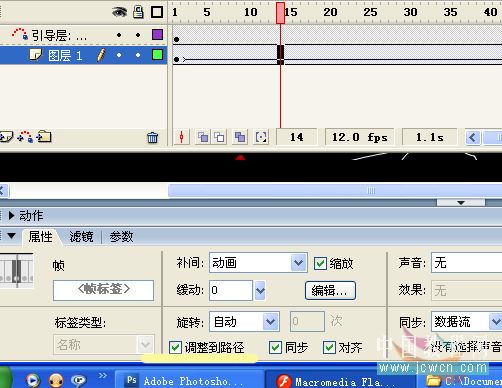Open the 缓动 value slider arrow
This screenshot has height=388, width=502.
pos(260,290)
